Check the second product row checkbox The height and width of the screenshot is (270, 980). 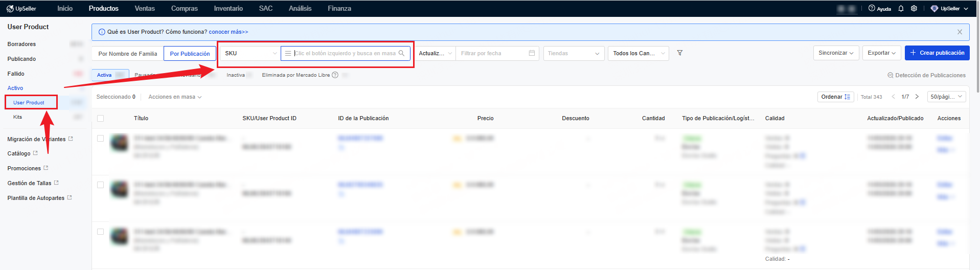click(x=100, y=185)
